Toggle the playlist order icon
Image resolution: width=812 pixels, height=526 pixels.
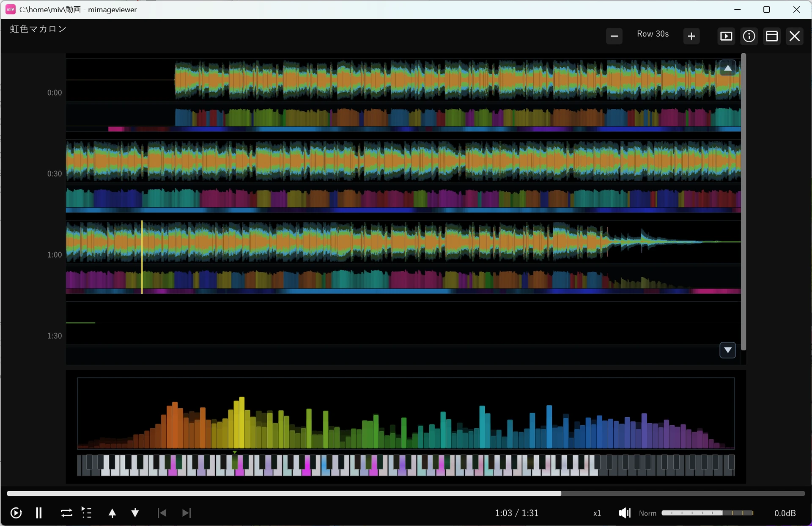click(x=87, y=513)
